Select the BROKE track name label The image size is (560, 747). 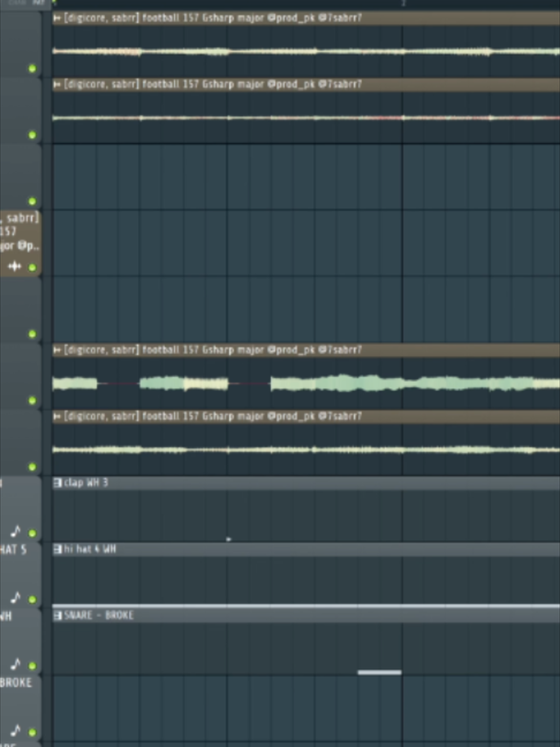[16, 682]
